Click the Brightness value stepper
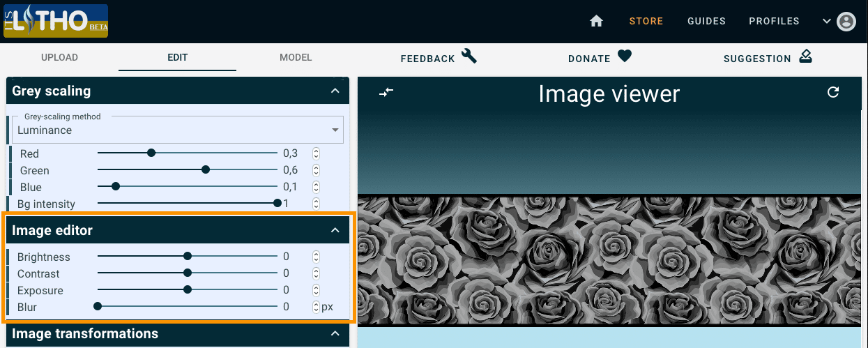868x348 pixels. pyautogui.click(x=316, y=257)
